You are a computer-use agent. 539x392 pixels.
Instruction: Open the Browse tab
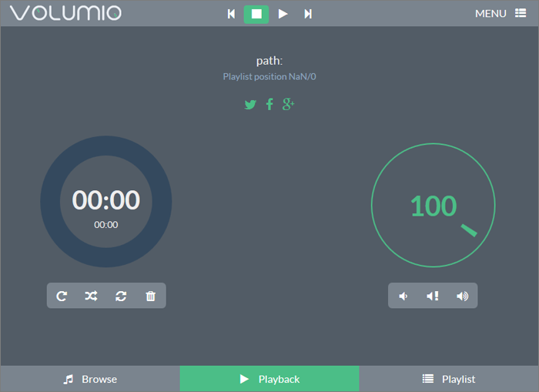90,379
